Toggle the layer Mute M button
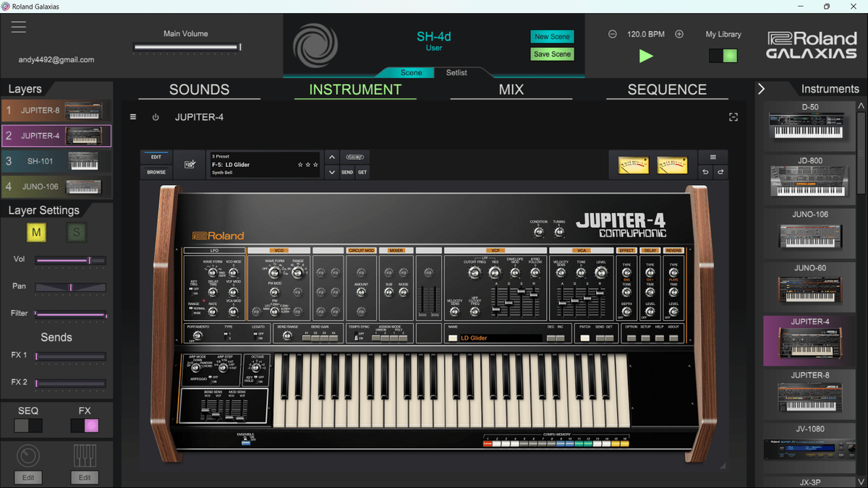This screenshot has height=488, width=868. point(36,232)
